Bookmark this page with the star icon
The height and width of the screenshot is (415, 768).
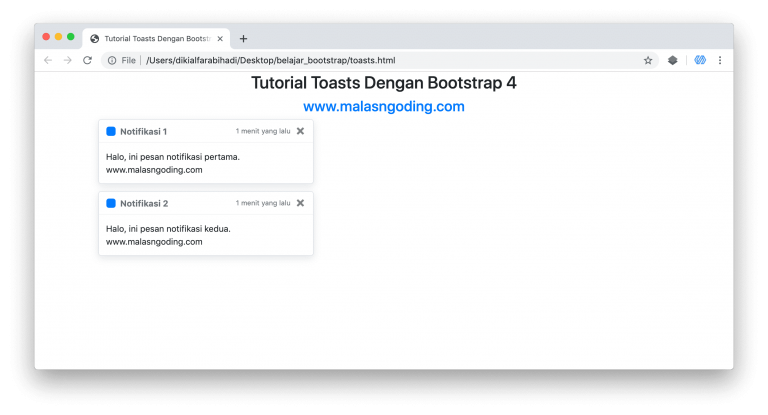pos(648,60)
